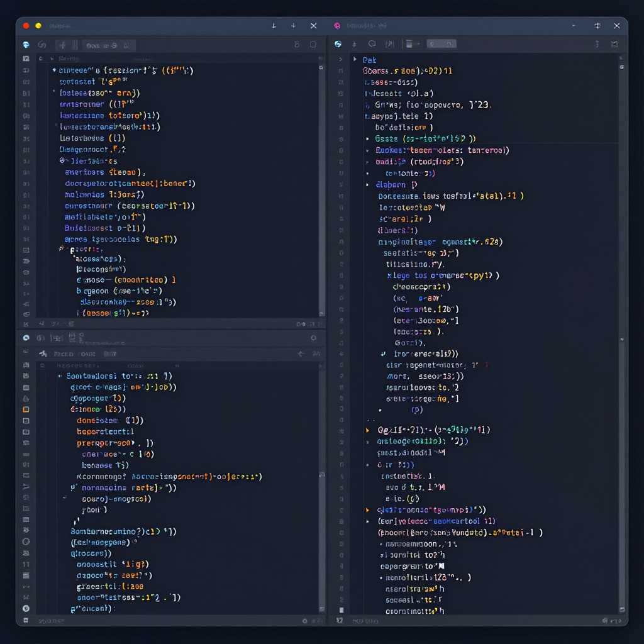Collapse the green 'Gsats' line arrow in the right pane
Image resolution: width=644 pixels, height=644 pixels.
368,138
